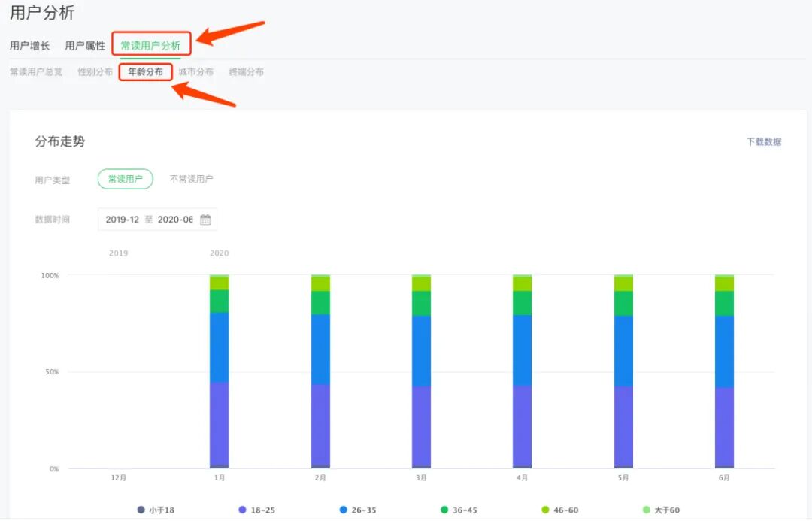Select 常读用户 user type

(x=126, y=179)
